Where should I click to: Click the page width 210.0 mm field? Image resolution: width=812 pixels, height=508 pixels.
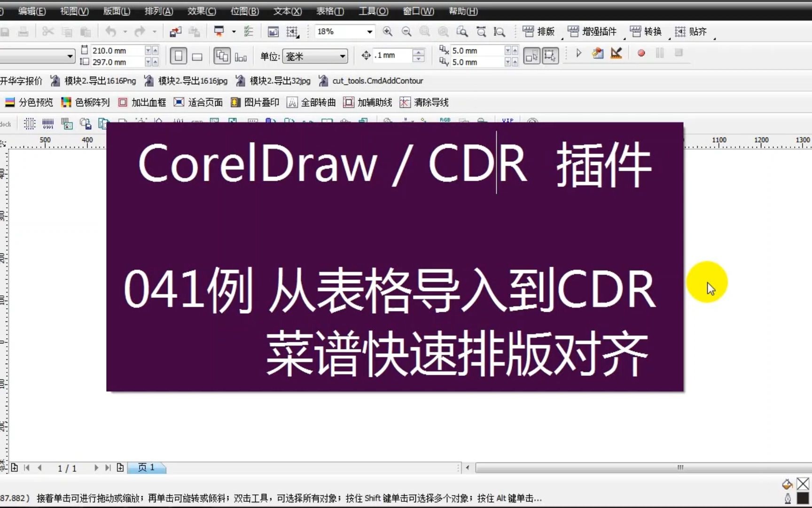pos(117,50)
